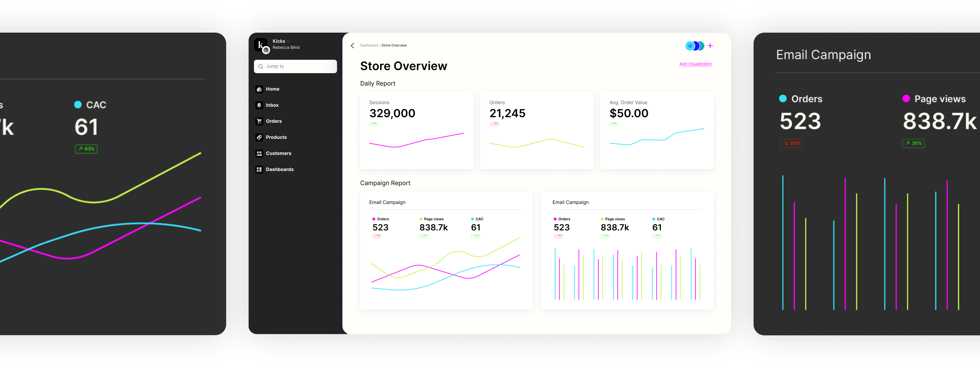Open the Sessions 329,000 report card

click(x=416, y=130)
